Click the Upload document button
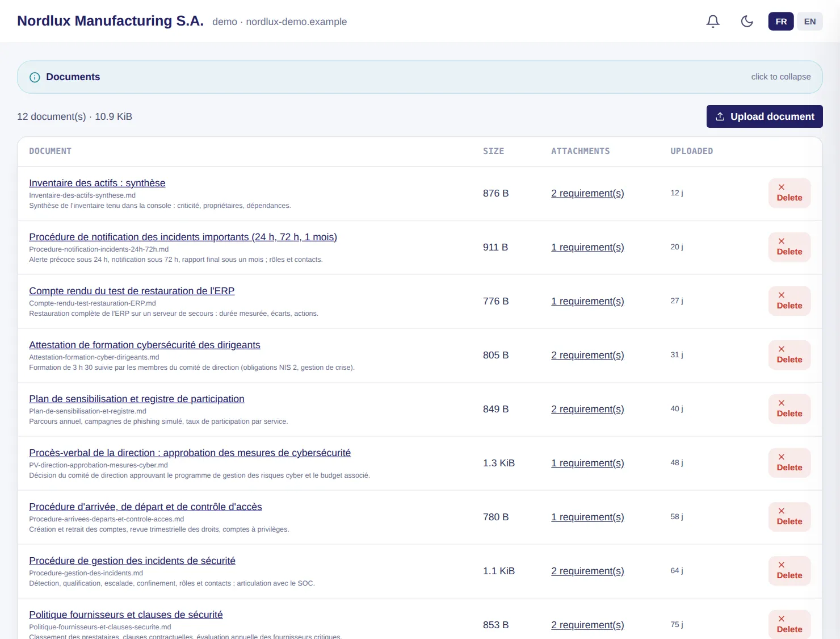The height and width of the screenshot is (639, 840). click(x=765, y=116)
